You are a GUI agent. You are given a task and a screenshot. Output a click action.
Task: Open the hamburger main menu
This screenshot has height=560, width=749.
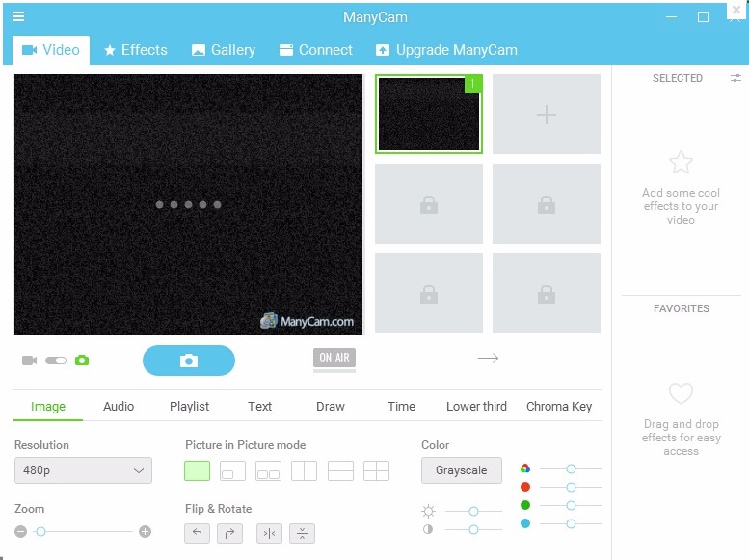18,16
